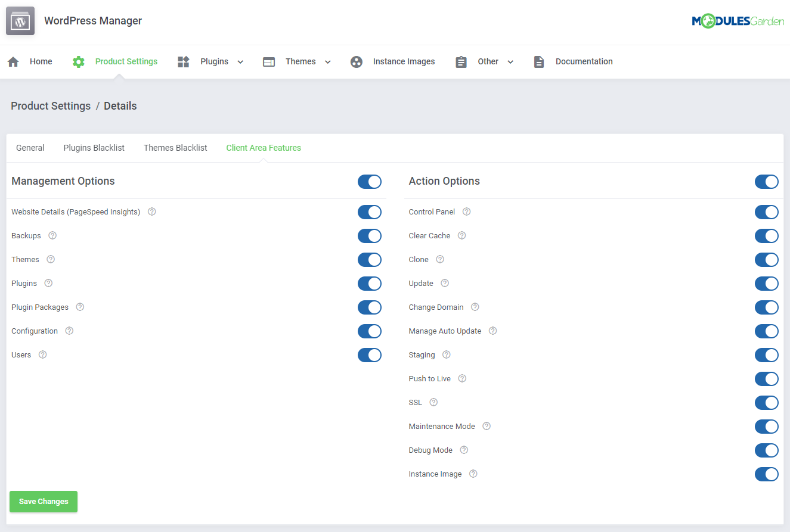Click the ModulesGarden logo
Screen dimensions: 790x532
(738, 21)
